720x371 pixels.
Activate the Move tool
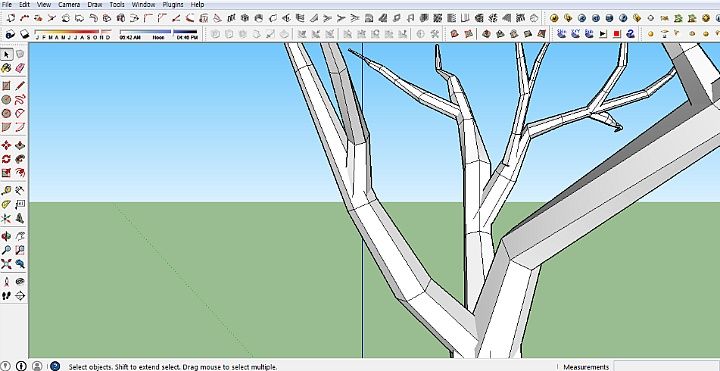click(x=6, y=146)
